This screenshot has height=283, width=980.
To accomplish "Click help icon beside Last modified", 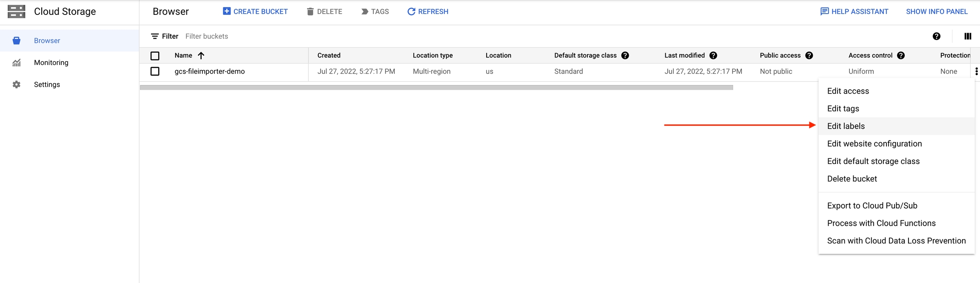I will pos(713,56).
